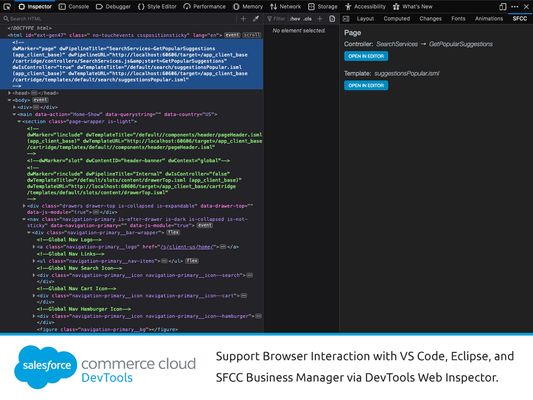Open the suggestionsPopular.isml template in editor

point(366,85)
